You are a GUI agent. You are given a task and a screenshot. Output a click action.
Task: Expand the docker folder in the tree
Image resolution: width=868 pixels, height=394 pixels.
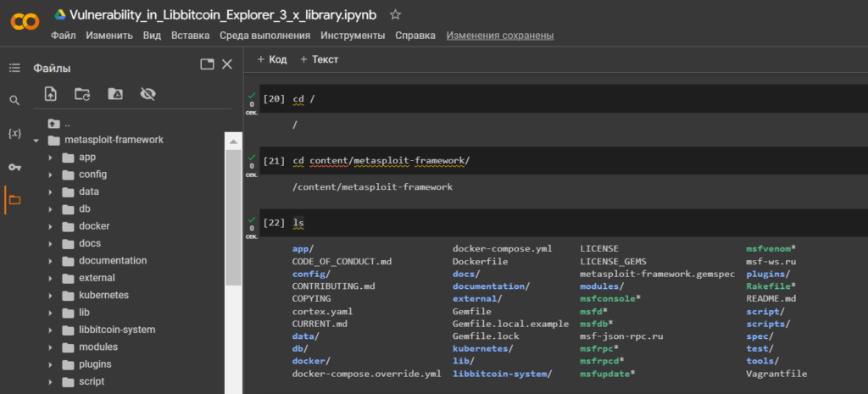50,227
